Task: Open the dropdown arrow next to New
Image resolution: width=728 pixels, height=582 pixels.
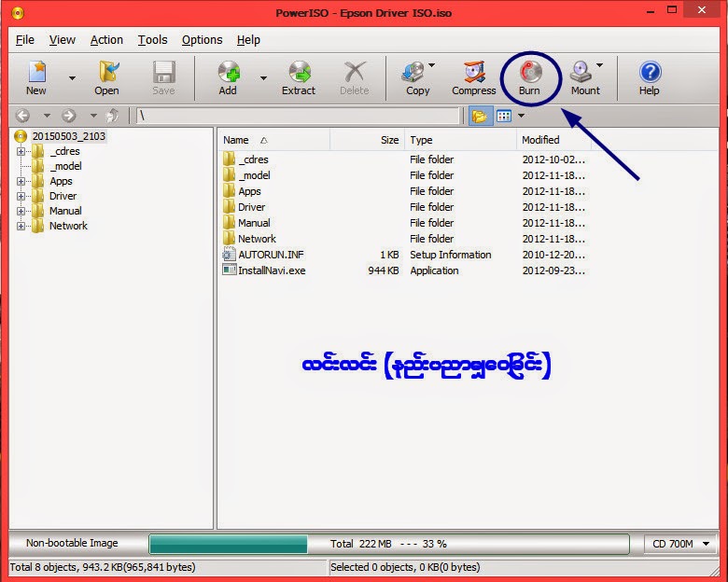Action: pyautogui.click(x=72, y=78)
